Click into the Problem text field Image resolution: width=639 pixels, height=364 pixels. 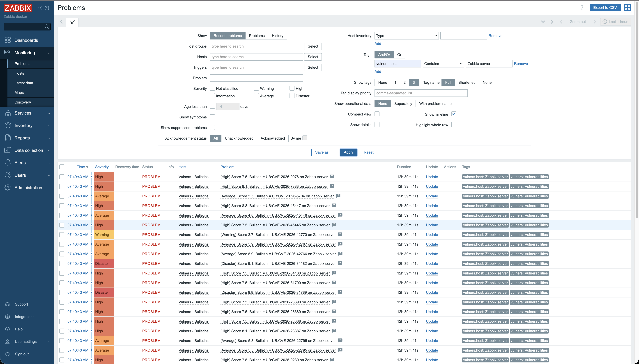[x=256, y=78]
